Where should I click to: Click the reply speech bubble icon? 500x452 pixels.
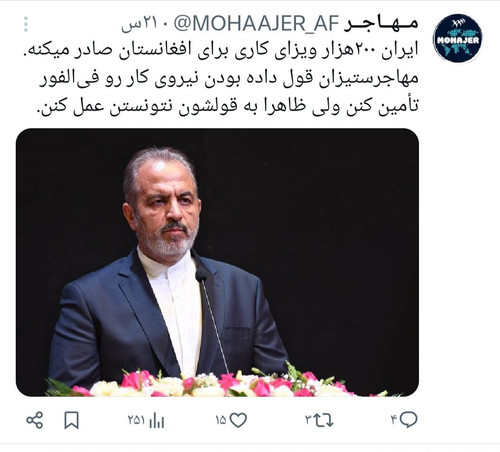coord(409,419)
